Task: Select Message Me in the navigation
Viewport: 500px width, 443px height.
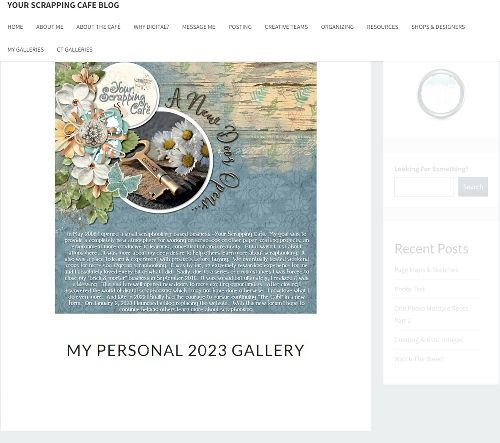Action: [199, 27]
